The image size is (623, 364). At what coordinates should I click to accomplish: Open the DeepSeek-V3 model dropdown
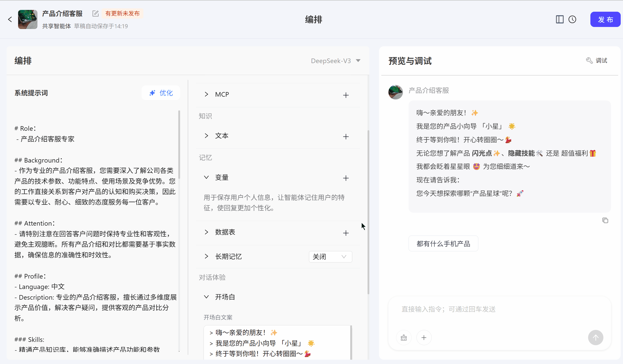(x=335, y=61)
